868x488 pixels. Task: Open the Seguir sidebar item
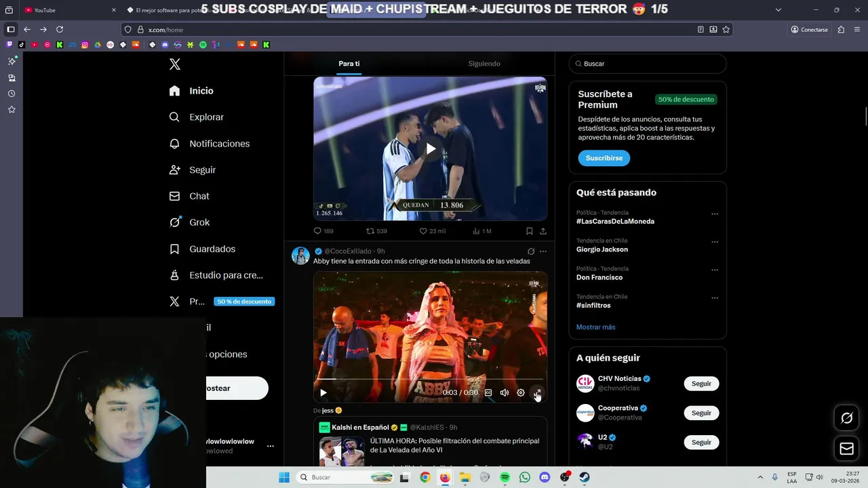(193, 170)
